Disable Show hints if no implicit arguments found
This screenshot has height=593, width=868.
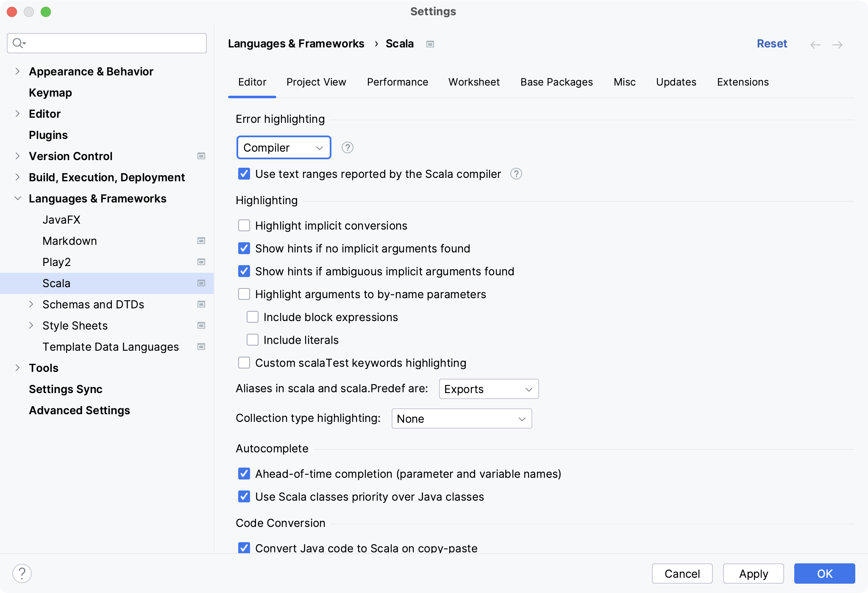point(244,248)
